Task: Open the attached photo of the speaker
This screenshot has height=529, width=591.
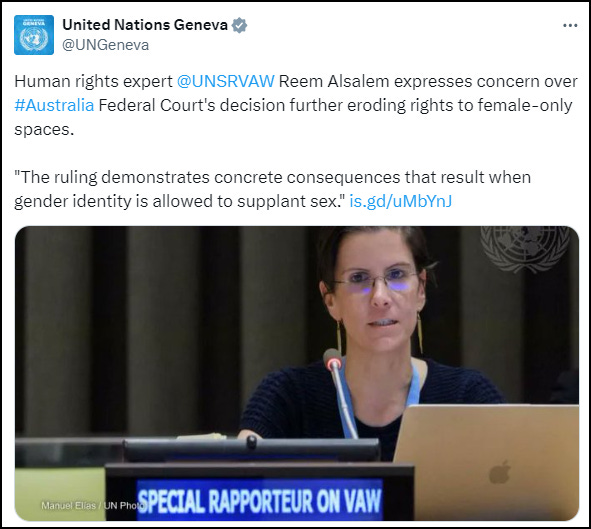Action: click(297, 373)
